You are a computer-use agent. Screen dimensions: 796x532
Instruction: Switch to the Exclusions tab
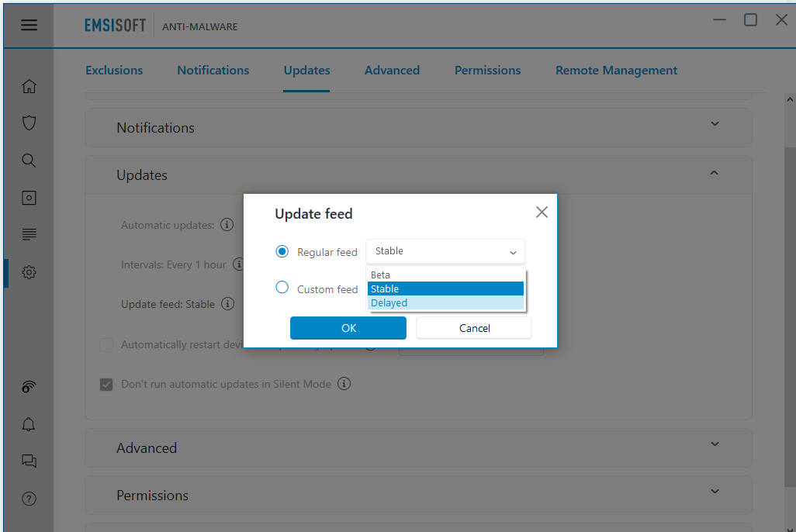point(114,70)
